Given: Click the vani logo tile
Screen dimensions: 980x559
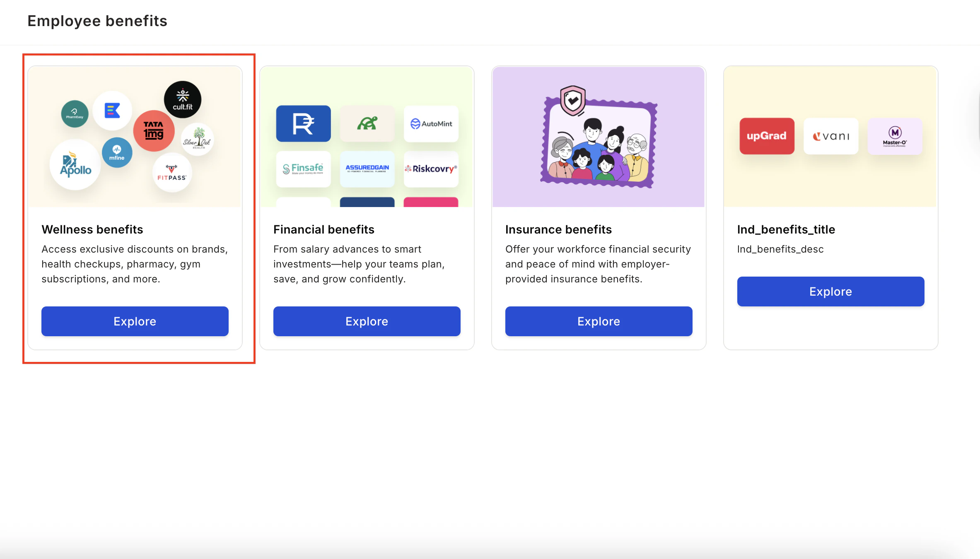Looking at the screenshot, I should (831, 136).
